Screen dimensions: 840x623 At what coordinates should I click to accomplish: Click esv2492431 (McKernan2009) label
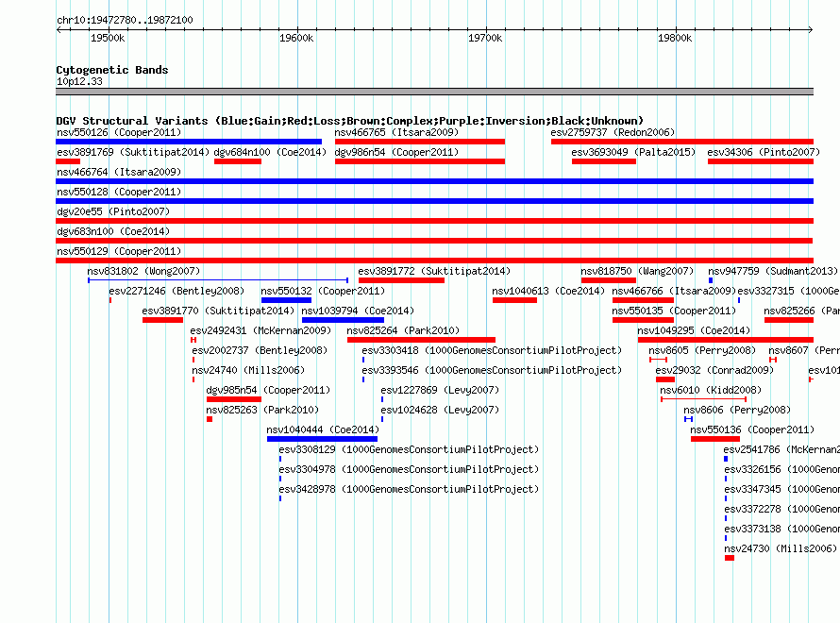pos(260,330)
